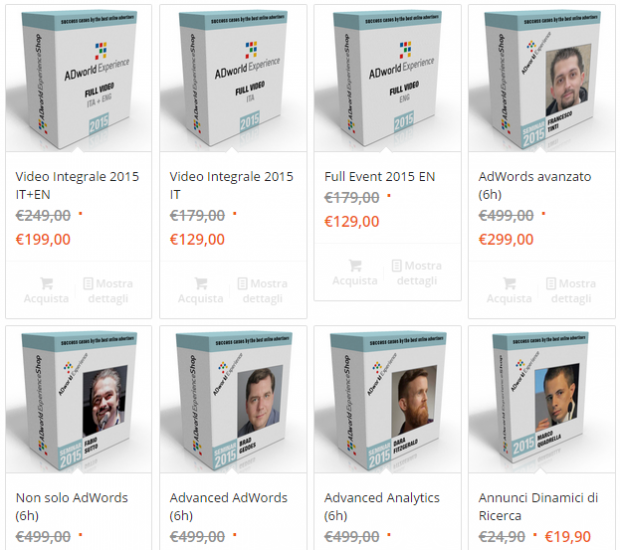Screen dimensions: 620x550
Task: Click details list icon for Video Integrale IT+EN
Action: pos(88,284)
